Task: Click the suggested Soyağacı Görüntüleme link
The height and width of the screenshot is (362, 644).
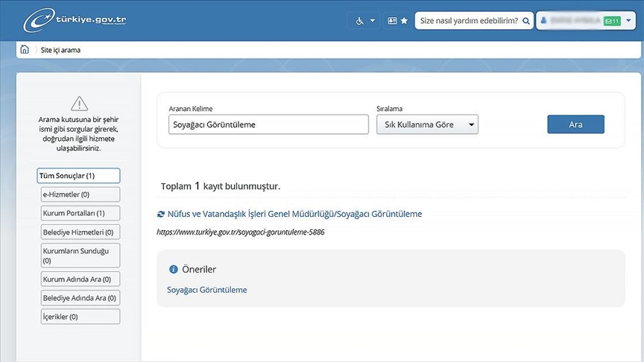Action: tap(206, 290)
